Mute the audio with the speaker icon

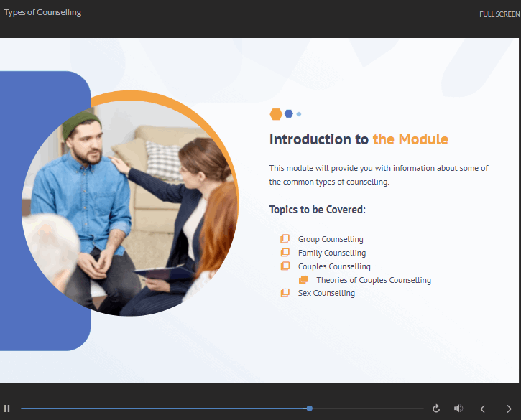[458, 409]
